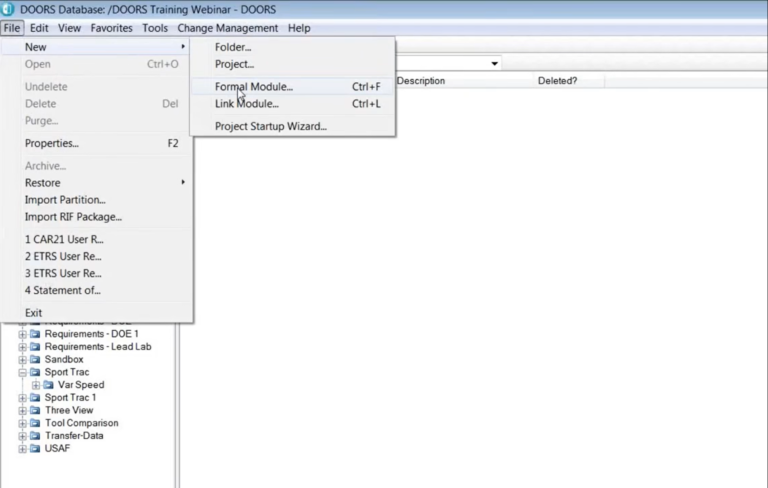Expand Var Speed tree node
The width and height of the screenshot is (768, 488).
(36, 385)
